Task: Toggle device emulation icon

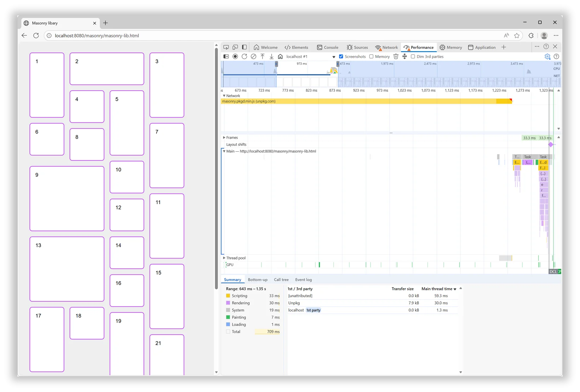Action: [x=235, y=47]
